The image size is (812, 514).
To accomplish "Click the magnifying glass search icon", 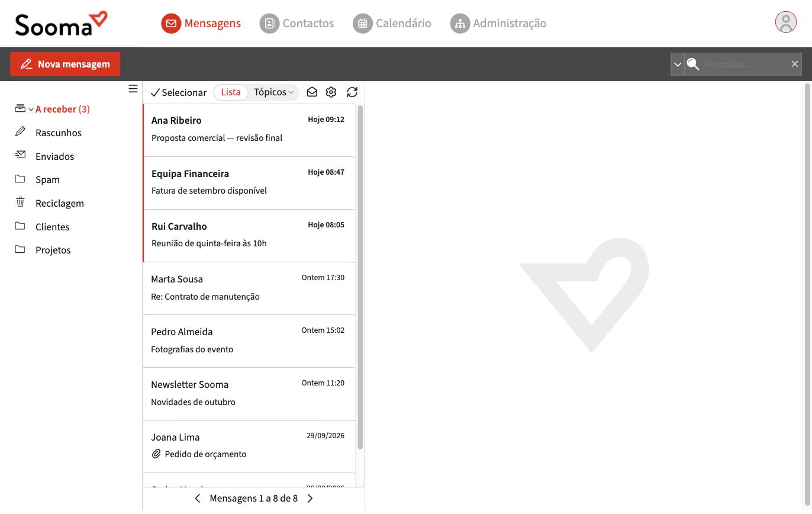I will [693, 64].
